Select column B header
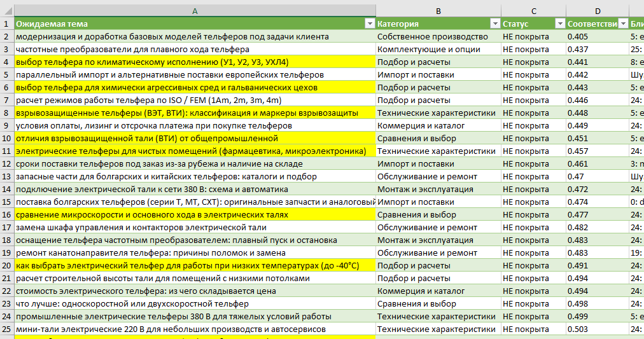 [x=438, y=11]
